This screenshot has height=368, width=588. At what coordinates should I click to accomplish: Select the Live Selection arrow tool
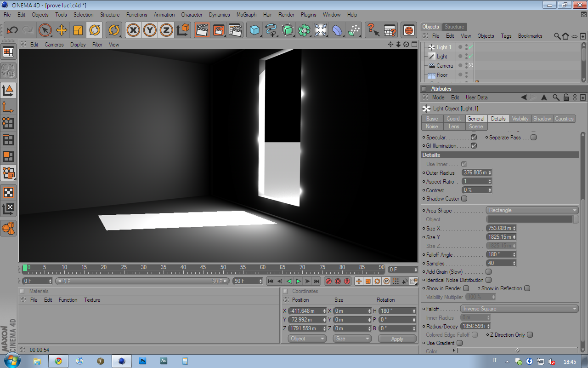[45, 30]
